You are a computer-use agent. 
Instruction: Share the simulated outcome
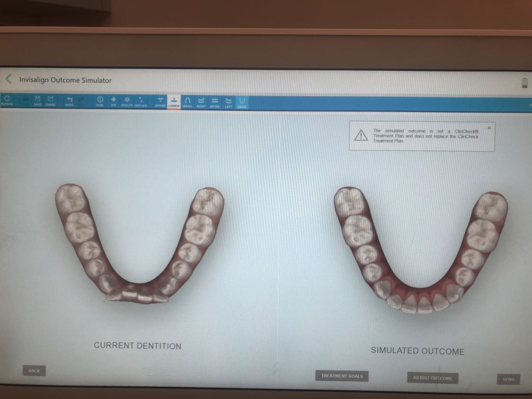50,101
